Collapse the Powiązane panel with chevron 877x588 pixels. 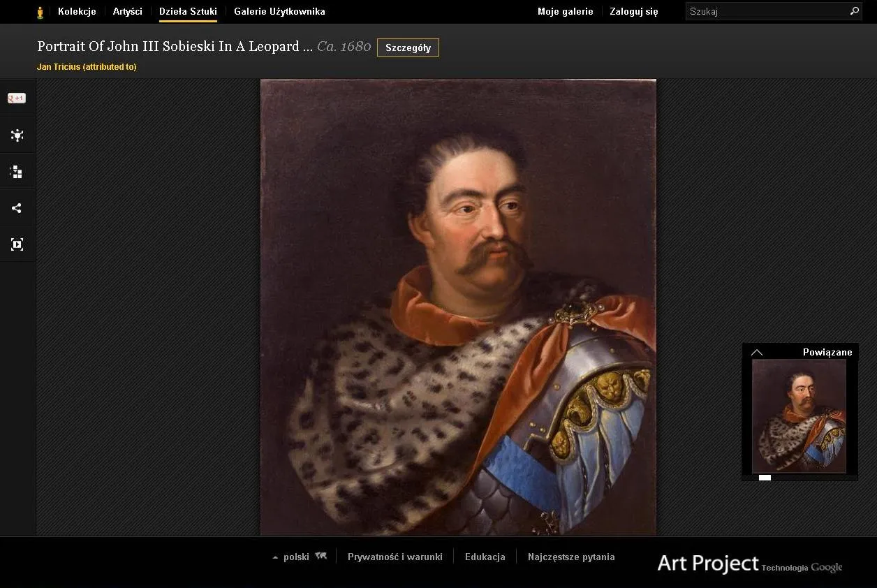pyautogui.click(x=757, y=352)
